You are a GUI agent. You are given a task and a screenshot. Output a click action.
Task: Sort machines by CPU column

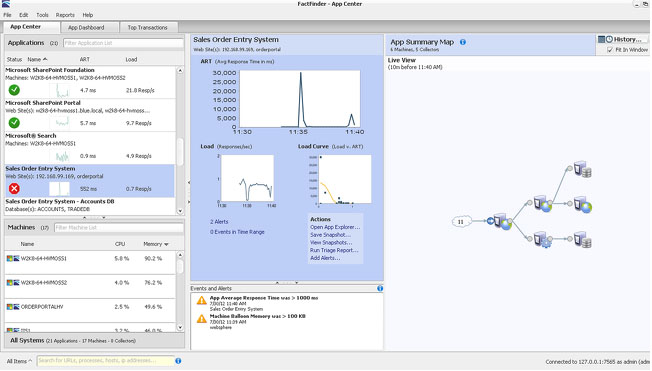(x=120, y=244)
